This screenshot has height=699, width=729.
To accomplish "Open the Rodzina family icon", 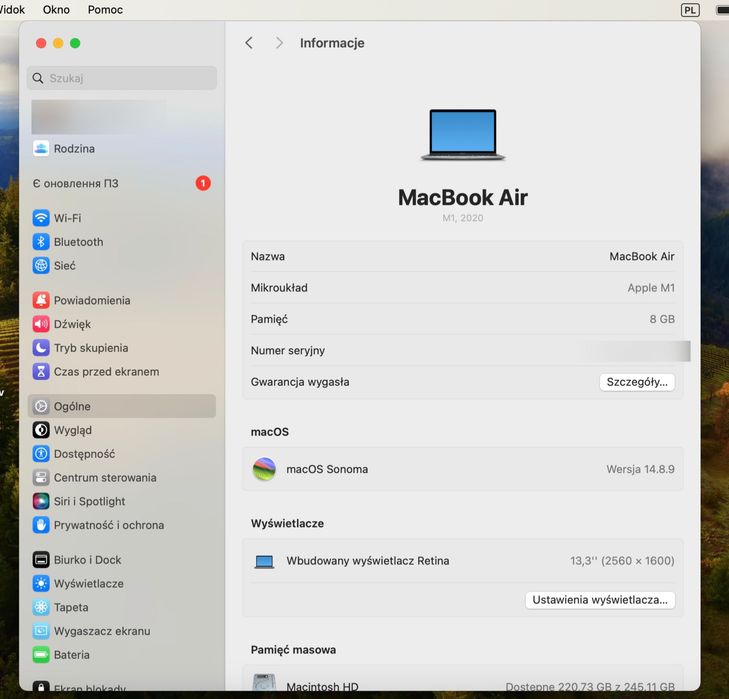I will click(x=41, y=148).
